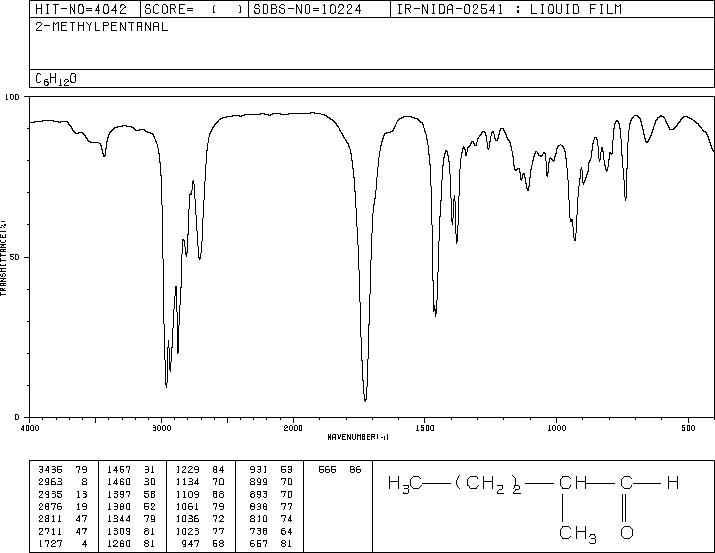Select the 1109 peak table entry
The width and height of the screenshot is (715, 553).
[200, 494]
